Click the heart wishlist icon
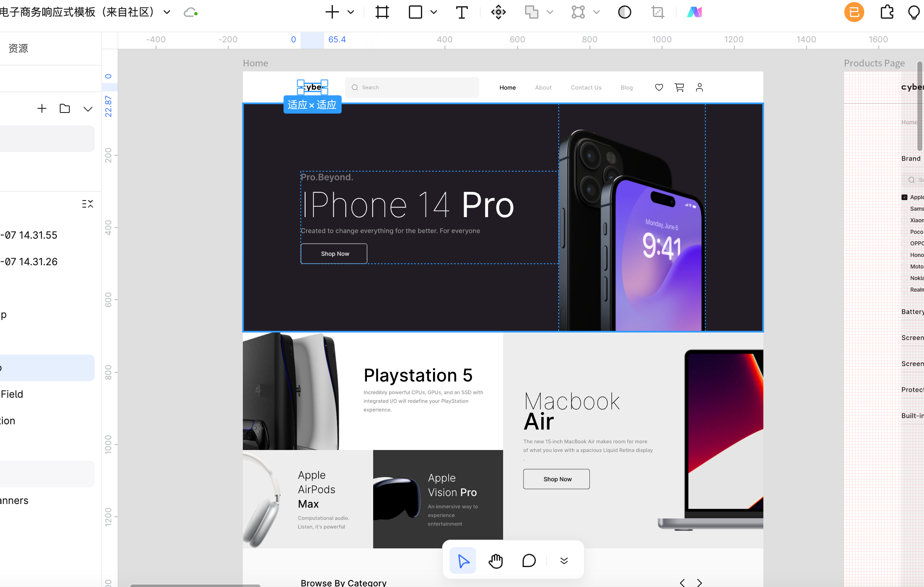924x587 pixels. pos(659,88)
